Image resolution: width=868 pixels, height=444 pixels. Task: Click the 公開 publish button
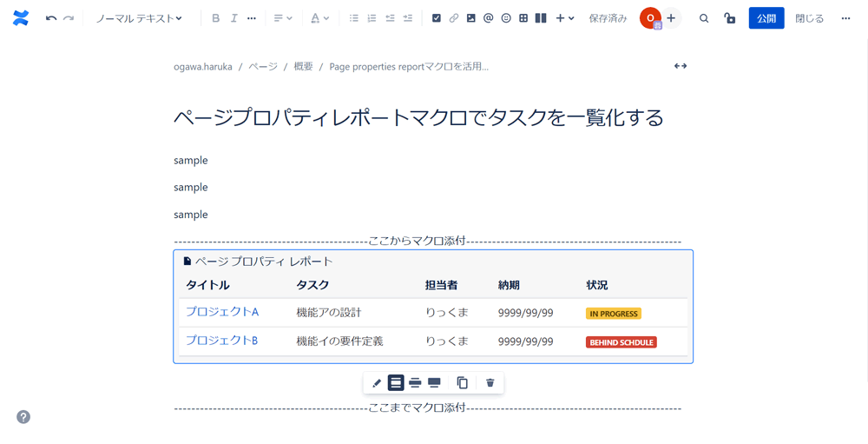tap(766, 18)
